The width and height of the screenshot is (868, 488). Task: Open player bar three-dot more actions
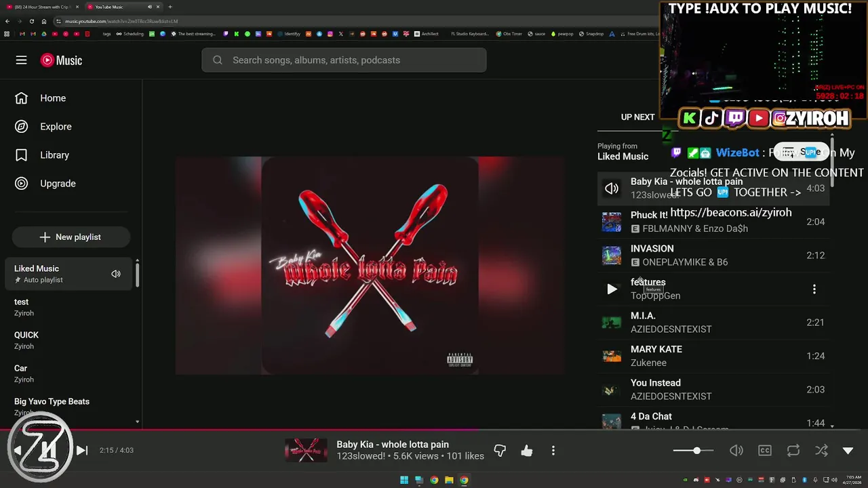(x=553, y=451)
